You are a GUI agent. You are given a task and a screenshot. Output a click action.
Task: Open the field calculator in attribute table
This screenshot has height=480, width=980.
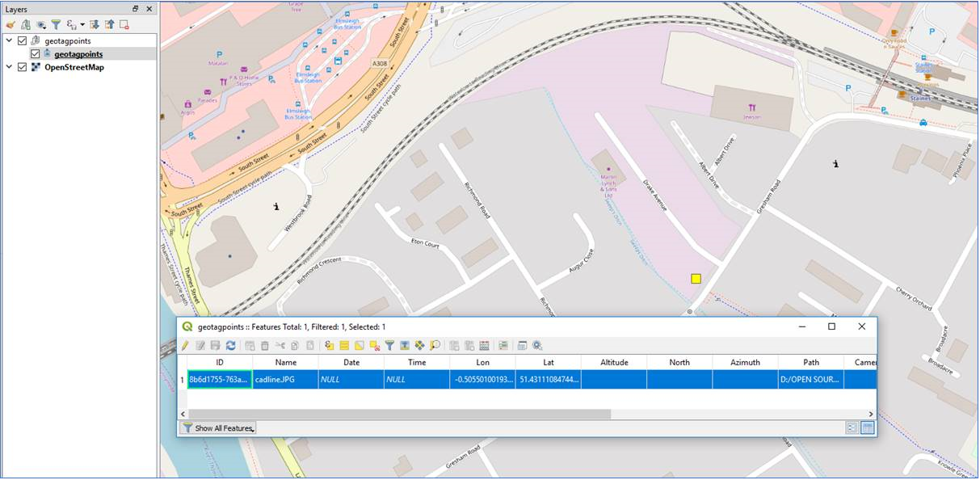pos(485,346)
